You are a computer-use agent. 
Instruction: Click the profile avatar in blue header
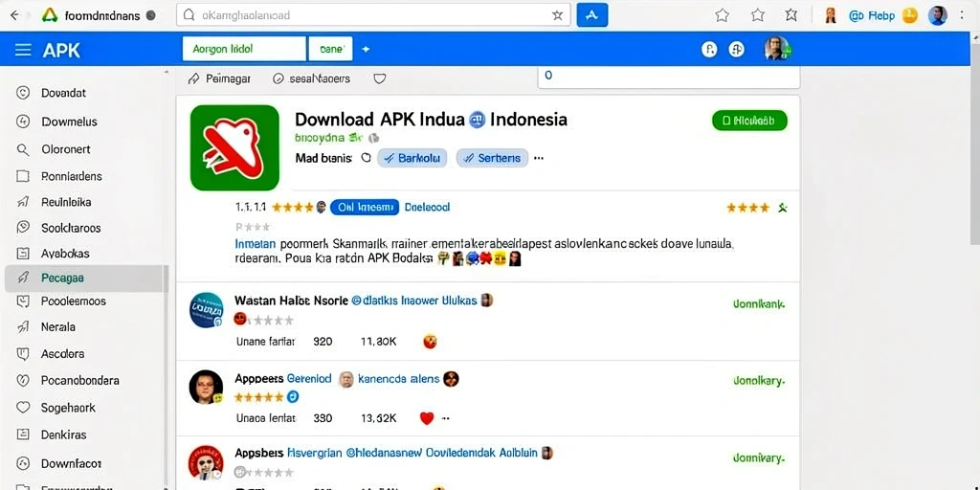[x=776, y=49]
